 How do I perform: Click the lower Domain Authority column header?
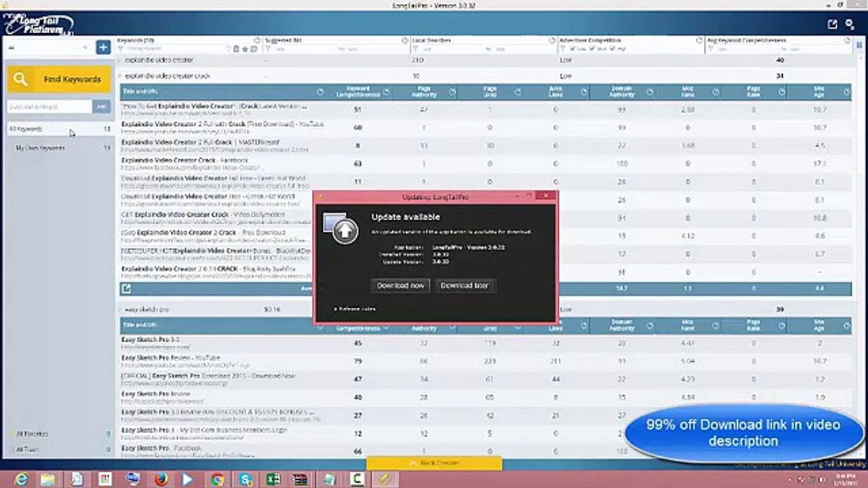point(622,326)
